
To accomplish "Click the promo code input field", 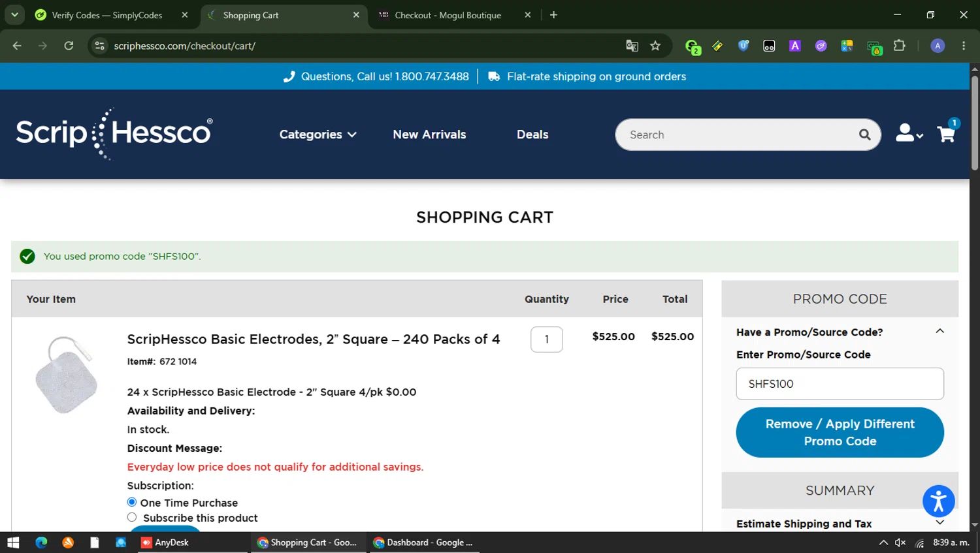I will (840, 384).
